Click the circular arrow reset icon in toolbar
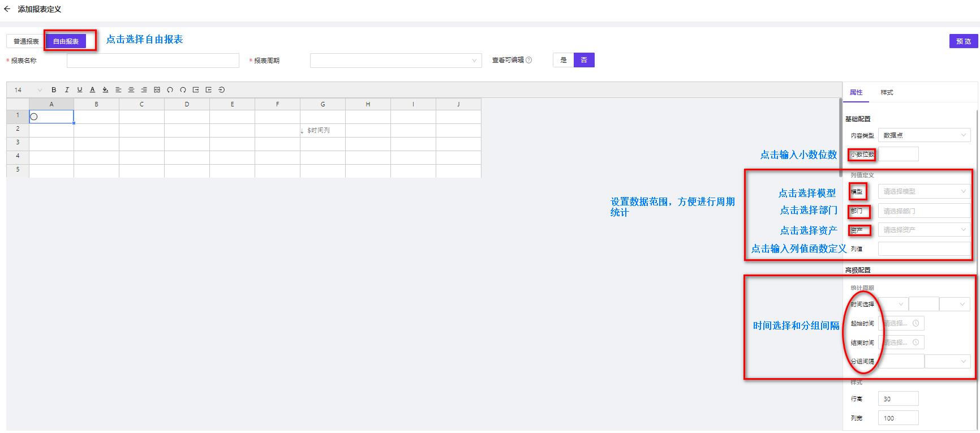980x433 pixels. pos(222,90)
